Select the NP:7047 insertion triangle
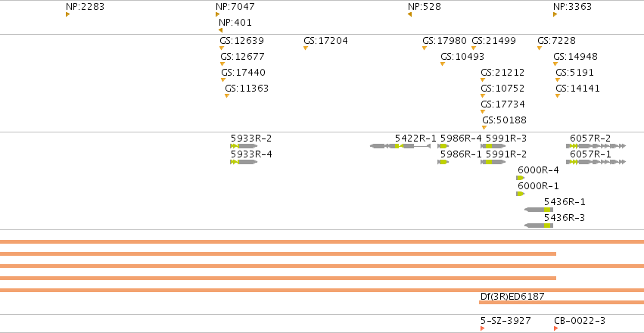This screenshot has height=333, width=644. [218, 14]
